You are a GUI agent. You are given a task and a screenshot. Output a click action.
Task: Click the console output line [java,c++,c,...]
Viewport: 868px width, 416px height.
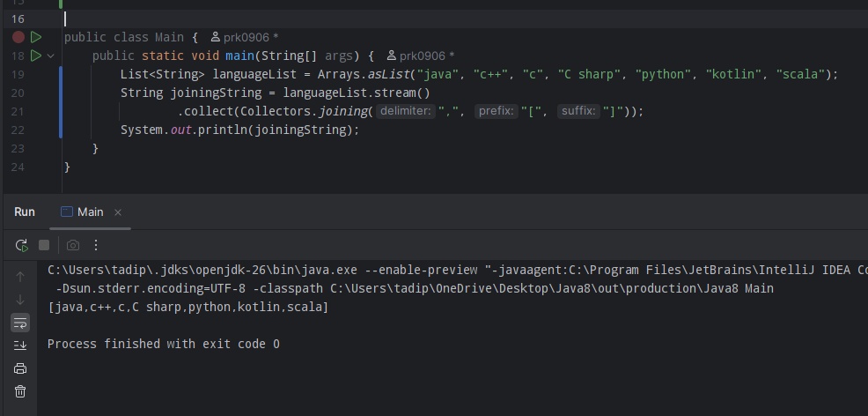pos(188,307)
